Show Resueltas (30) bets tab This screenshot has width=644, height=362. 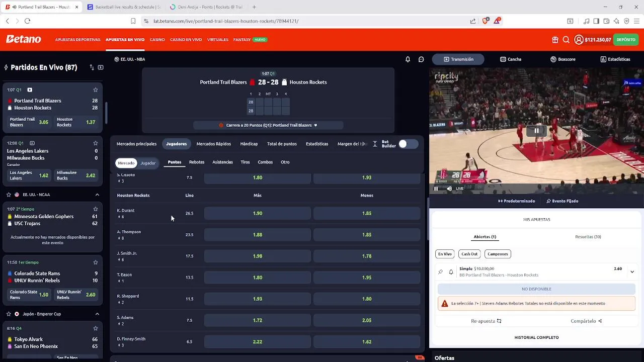click(x=588, y=237)
